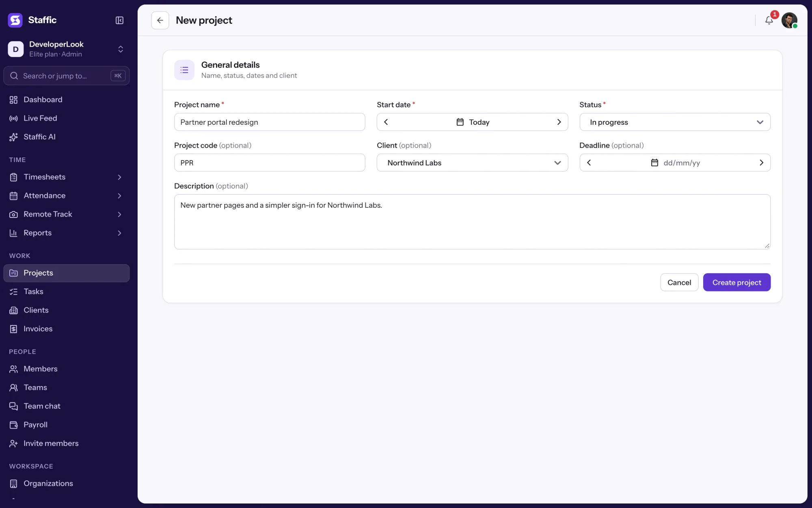Open the notifications bell

(x=769, y=20)
